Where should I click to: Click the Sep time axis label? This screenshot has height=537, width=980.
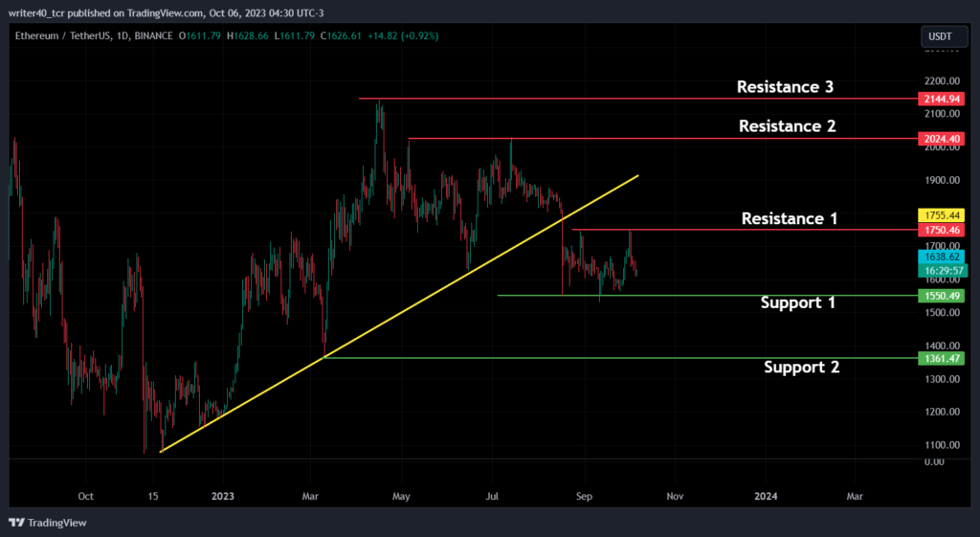point(584,497)
